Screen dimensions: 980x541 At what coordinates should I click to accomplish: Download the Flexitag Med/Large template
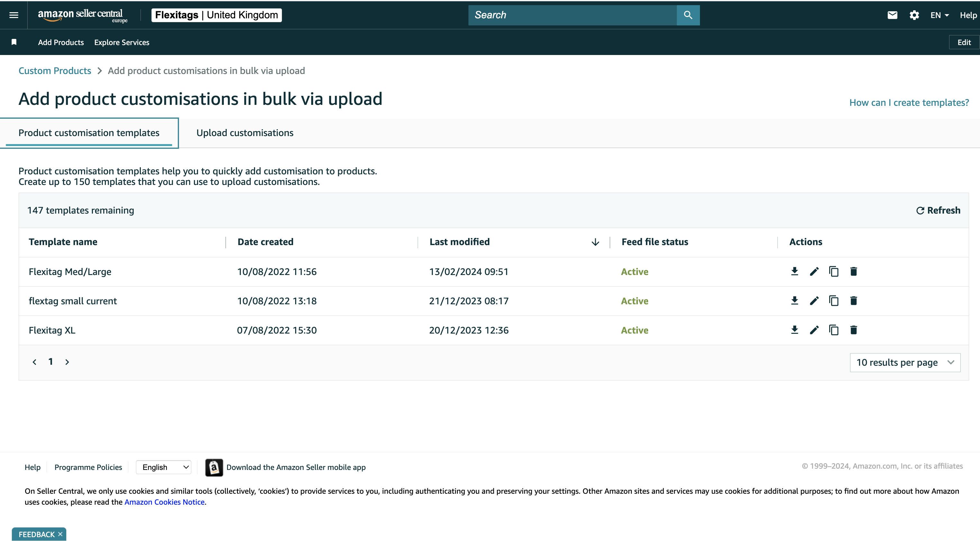tap(794, 271)
